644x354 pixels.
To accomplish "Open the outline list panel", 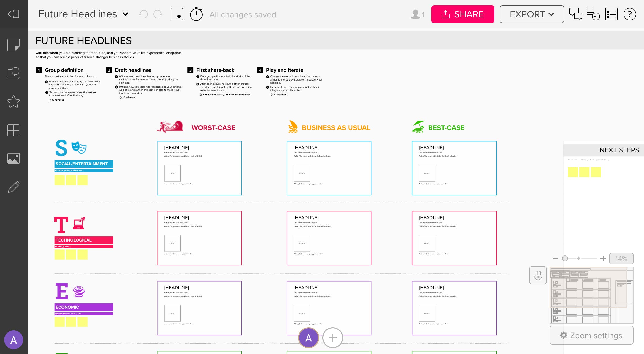I will point(611,14).
